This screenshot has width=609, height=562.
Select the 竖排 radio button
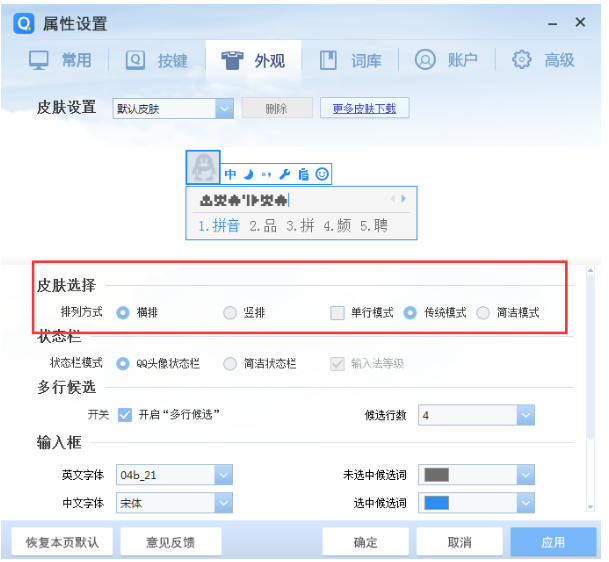[230, 312]
